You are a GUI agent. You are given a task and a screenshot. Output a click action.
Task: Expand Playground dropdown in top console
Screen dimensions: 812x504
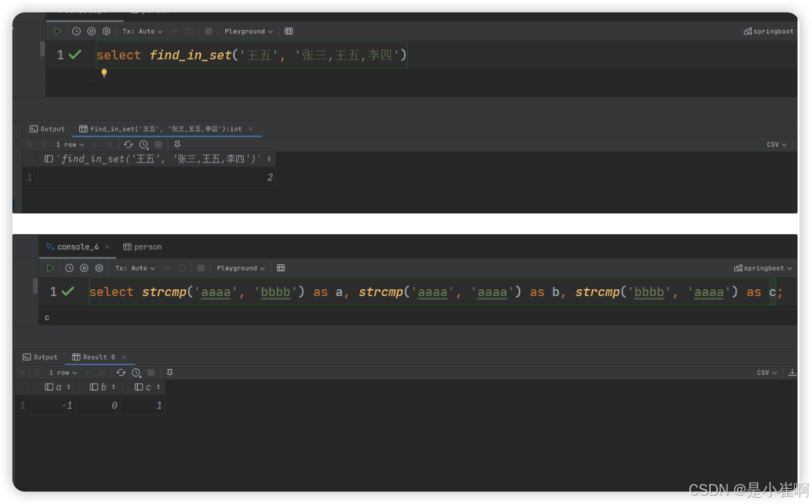tap(249, 31)
